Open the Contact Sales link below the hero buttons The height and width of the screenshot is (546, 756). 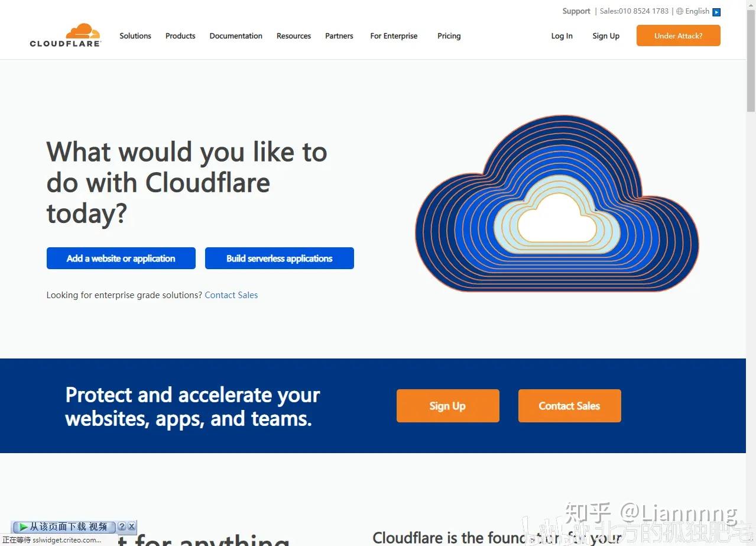click(x=231, y=295)
